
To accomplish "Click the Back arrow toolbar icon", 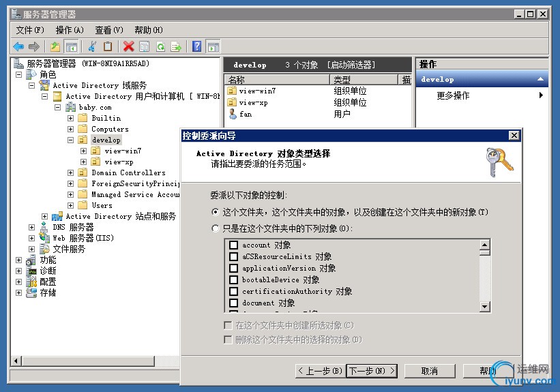I will (x=18, y=46).
